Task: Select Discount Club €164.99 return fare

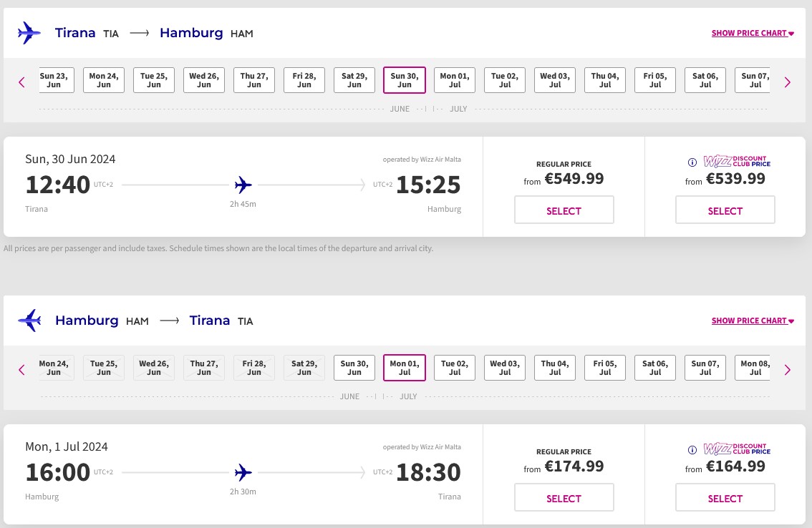Action: tap(725, 498)
